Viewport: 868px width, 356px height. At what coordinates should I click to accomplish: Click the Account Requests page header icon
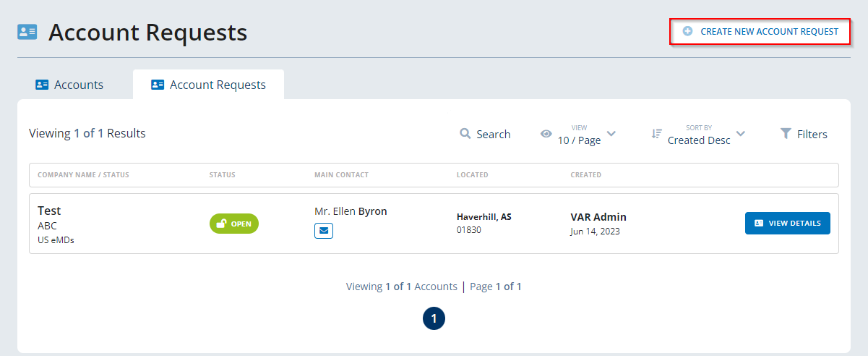click(x=27, y=33)
